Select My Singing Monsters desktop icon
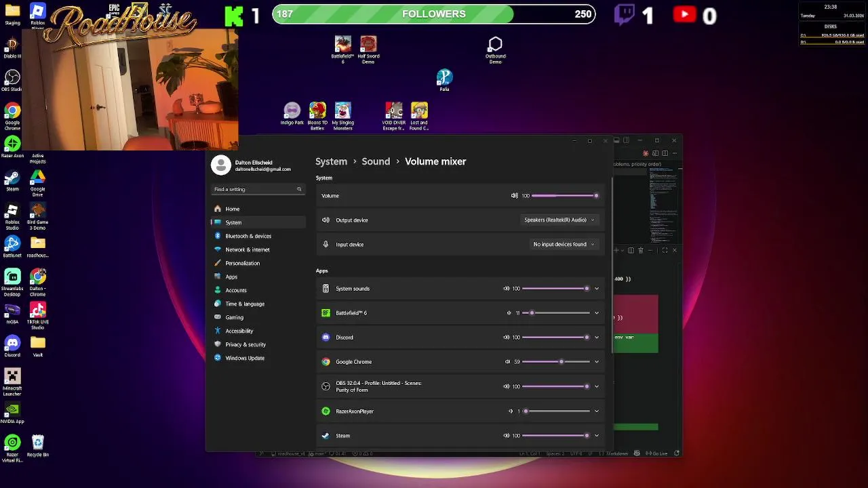868x488 pixels. point(343,116)
